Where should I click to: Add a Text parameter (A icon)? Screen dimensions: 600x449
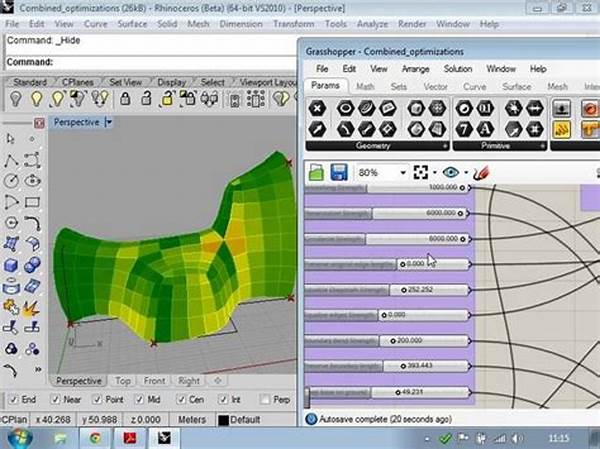tap(485, 129)
